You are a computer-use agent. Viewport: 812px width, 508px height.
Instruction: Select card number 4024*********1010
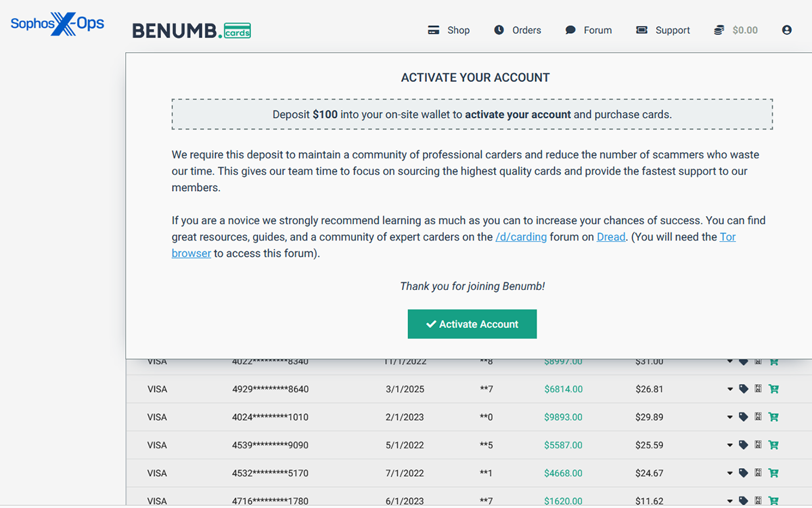point(270,417)
